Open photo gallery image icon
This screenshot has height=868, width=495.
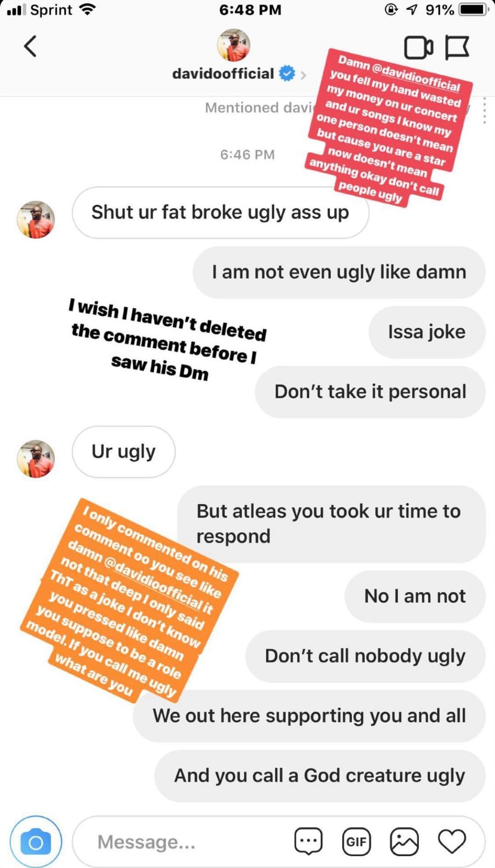[x=404, y=841]
